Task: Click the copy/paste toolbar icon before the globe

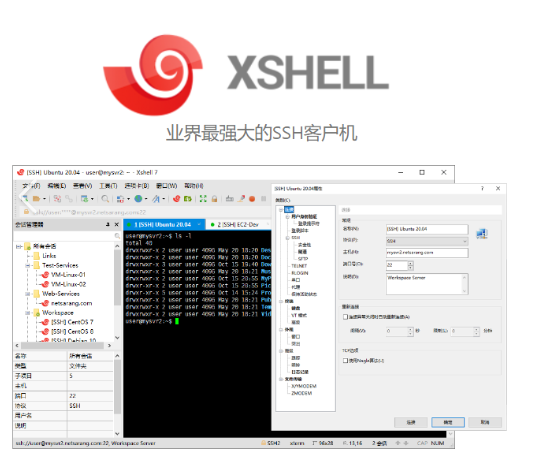Action: coord(120,198)
